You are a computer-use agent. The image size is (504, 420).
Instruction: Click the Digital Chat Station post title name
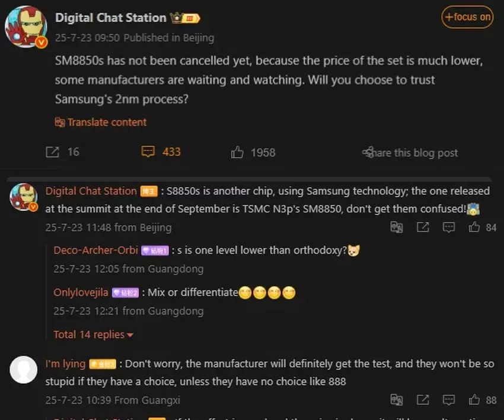(110, 18)
